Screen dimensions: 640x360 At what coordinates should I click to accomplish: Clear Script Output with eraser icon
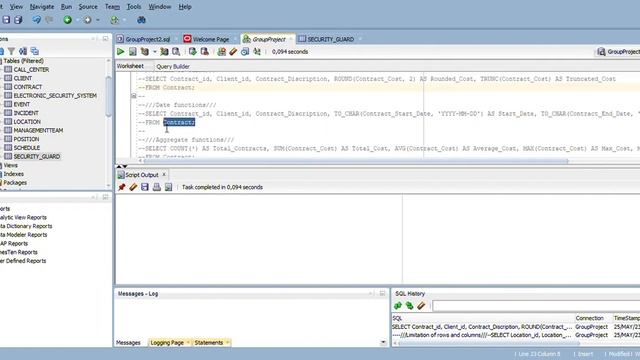[133, 187]
